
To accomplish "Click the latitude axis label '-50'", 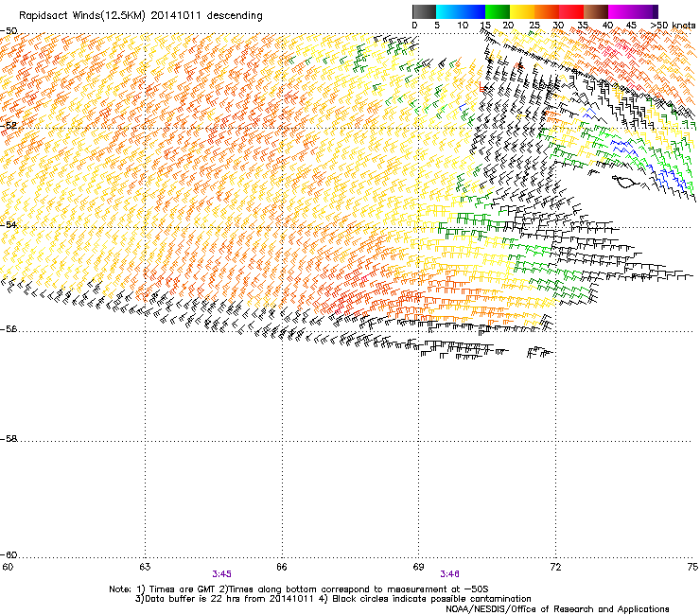I will (x=9, y=31).
